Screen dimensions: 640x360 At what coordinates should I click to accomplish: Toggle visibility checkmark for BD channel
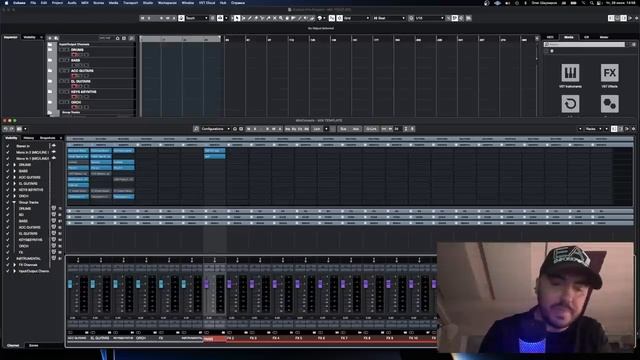[x=7, y=215]
